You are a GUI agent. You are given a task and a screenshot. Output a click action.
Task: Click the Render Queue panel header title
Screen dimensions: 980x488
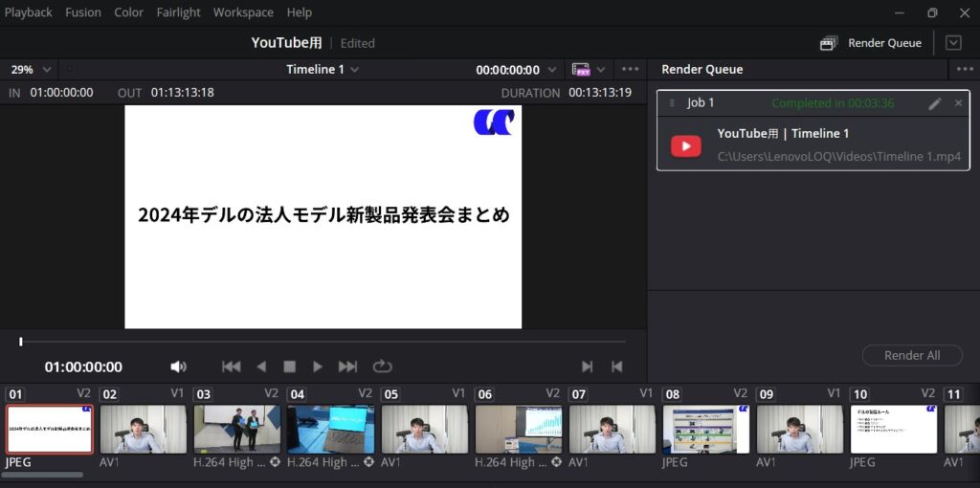(702, 69)
